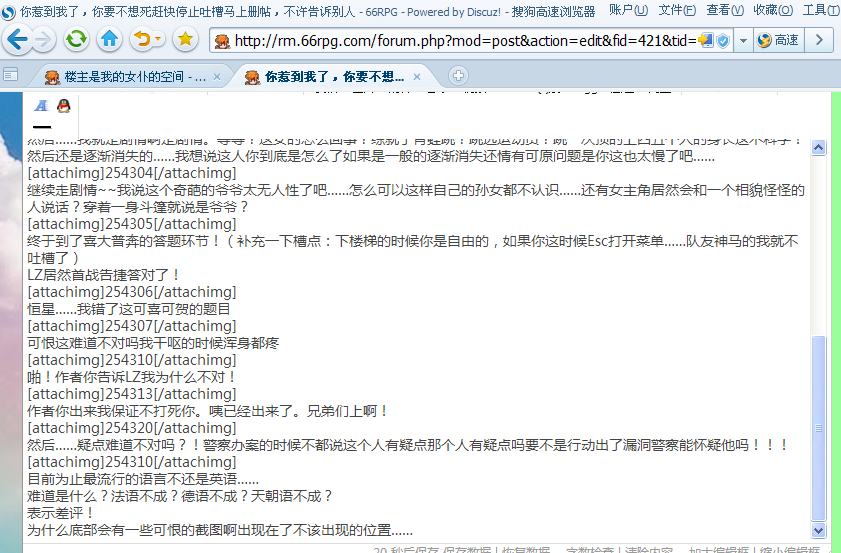The width and height of the screenshot is (841, 553).
Task: Click the editor vertical scrollbar thumb
Action: [818, 428]
